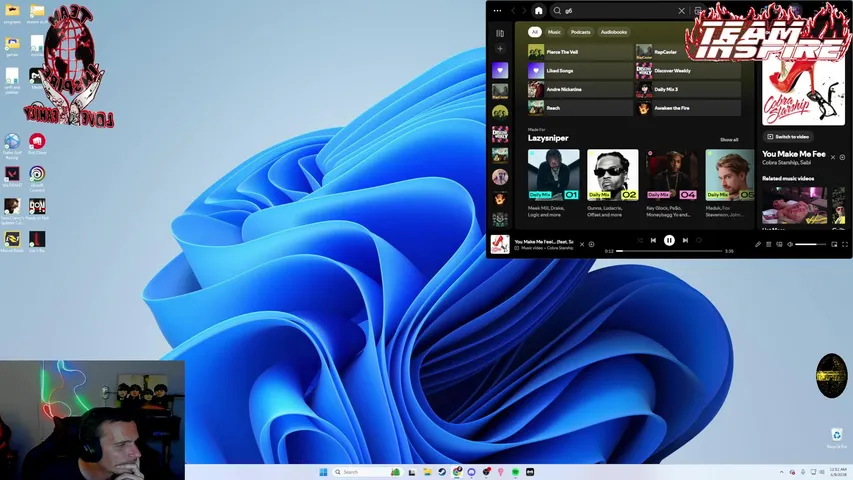Open Riot Client desktop shortcut
The width and height of the screenshot is (853, 480).
tap(37, 144)
